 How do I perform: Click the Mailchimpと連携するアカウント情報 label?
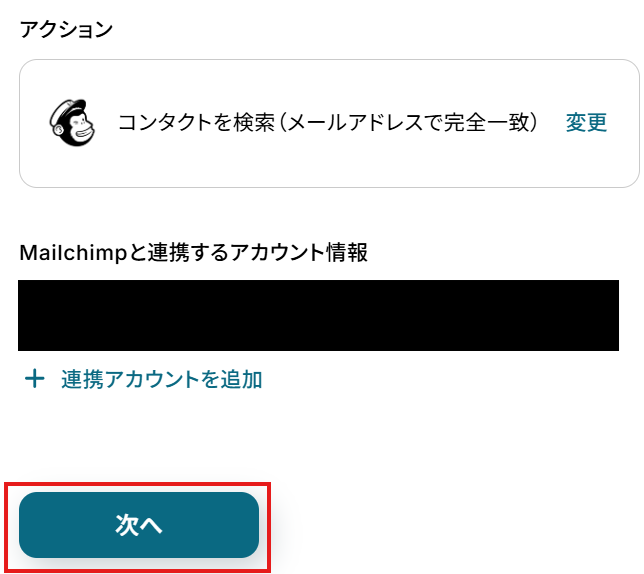point(193,252)
